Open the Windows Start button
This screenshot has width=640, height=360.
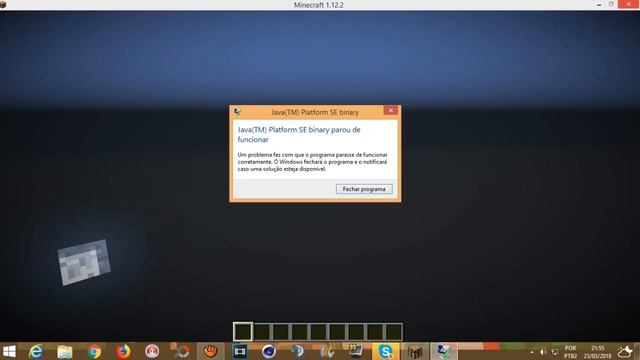click(x=9, y=351)
